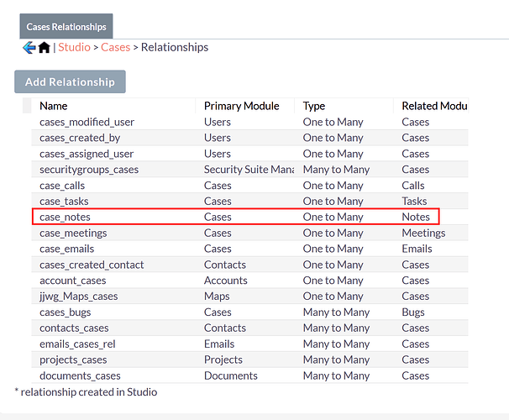Open the case_notes relationship row
Image resolution: width=509 pixels, height=420 pixels.
(65, 217)
